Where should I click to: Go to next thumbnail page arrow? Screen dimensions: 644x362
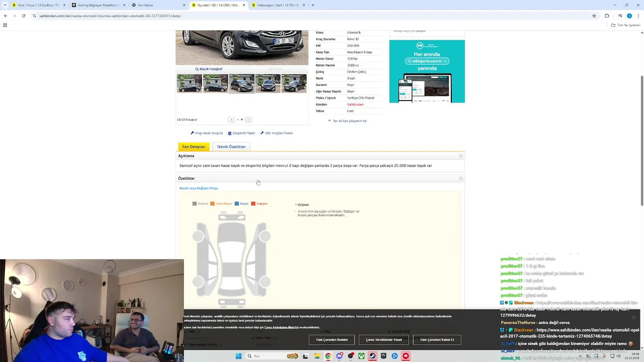248,120
